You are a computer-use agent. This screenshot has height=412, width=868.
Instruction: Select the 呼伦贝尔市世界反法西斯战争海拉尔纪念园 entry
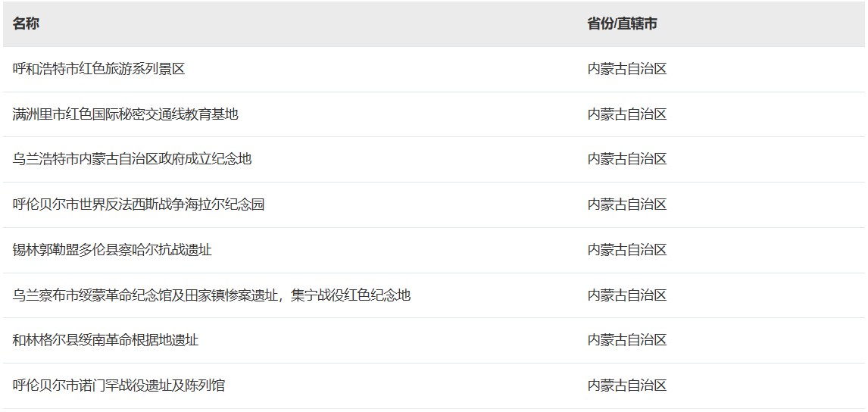coord(139,204)
